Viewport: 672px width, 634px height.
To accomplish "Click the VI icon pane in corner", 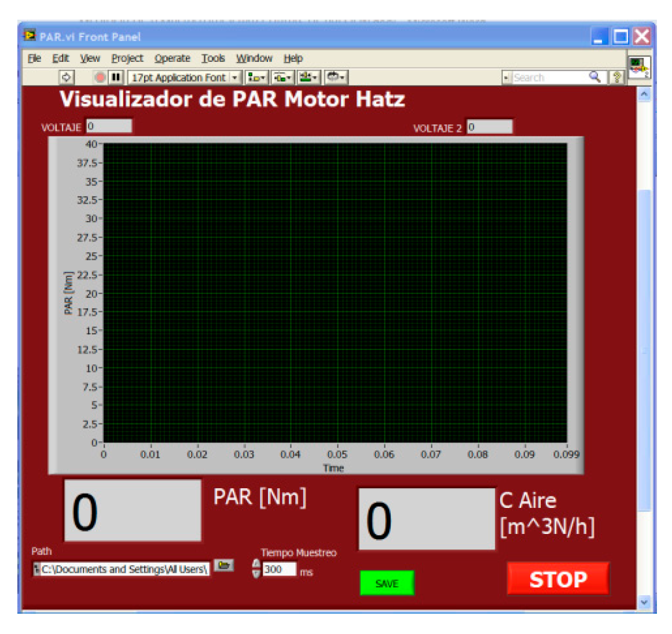I will [x=639, y=67].
